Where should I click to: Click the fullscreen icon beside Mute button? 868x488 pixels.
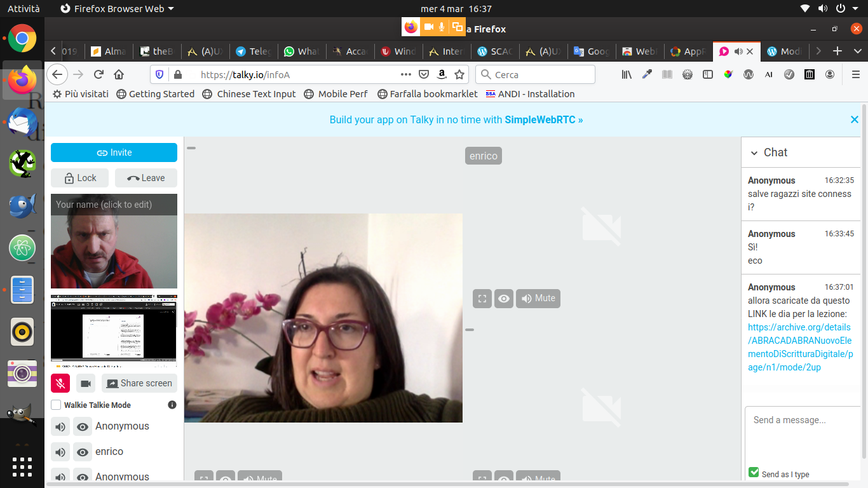(482, 299)
